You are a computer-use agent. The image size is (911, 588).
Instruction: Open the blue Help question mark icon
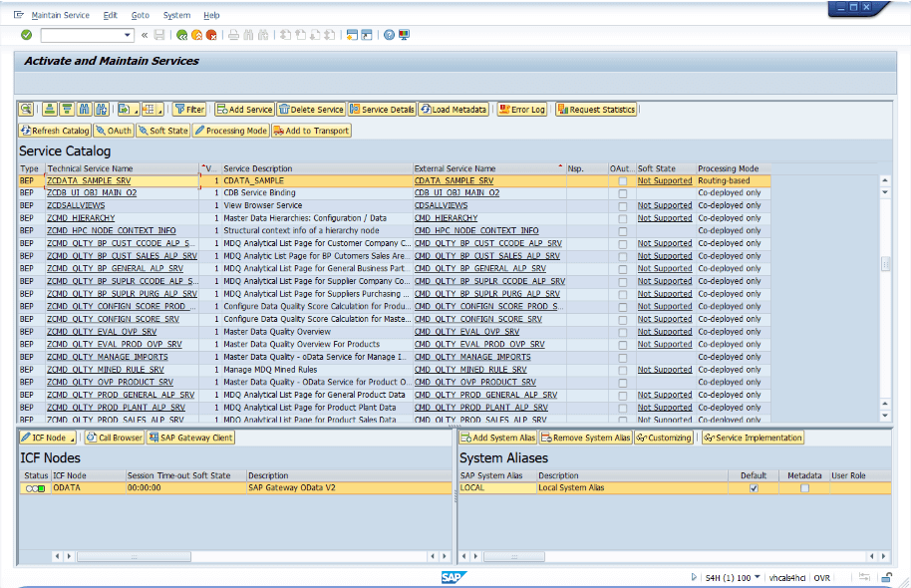389,35
